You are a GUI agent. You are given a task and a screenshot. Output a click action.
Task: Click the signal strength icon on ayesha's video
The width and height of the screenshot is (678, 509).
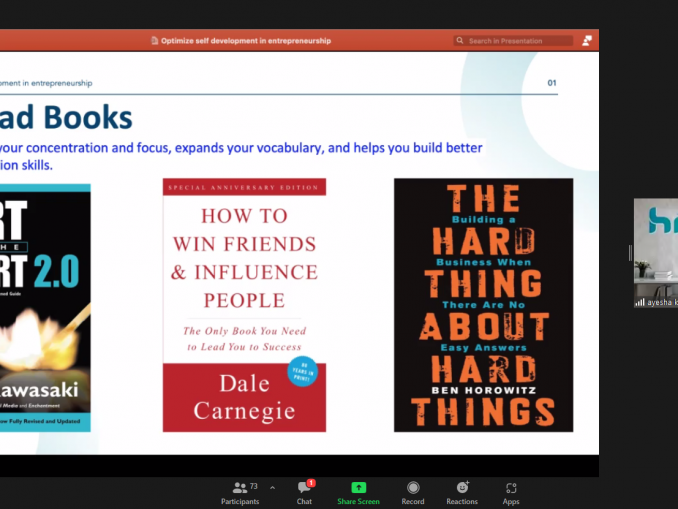coord(640,302)
